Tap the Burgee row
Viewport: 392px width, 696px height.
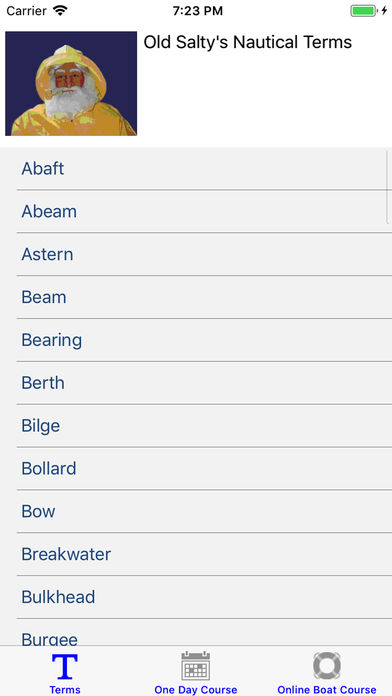click(196, 633)
